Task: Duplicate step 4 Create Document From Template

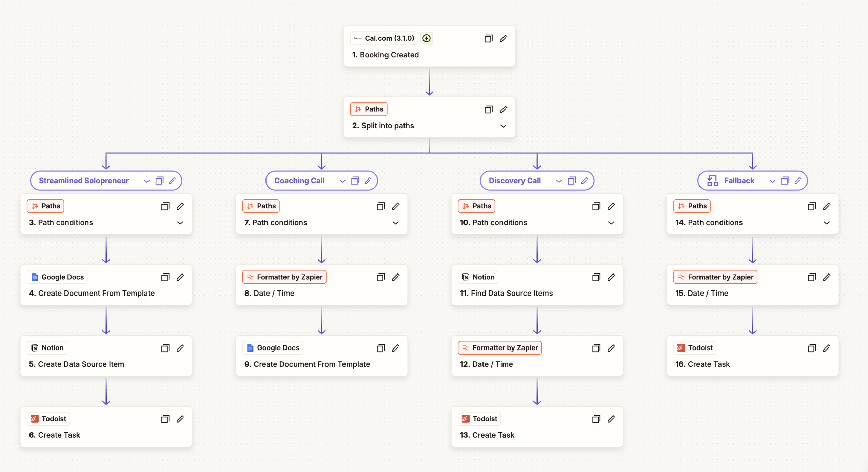Action: coord(165,277)
